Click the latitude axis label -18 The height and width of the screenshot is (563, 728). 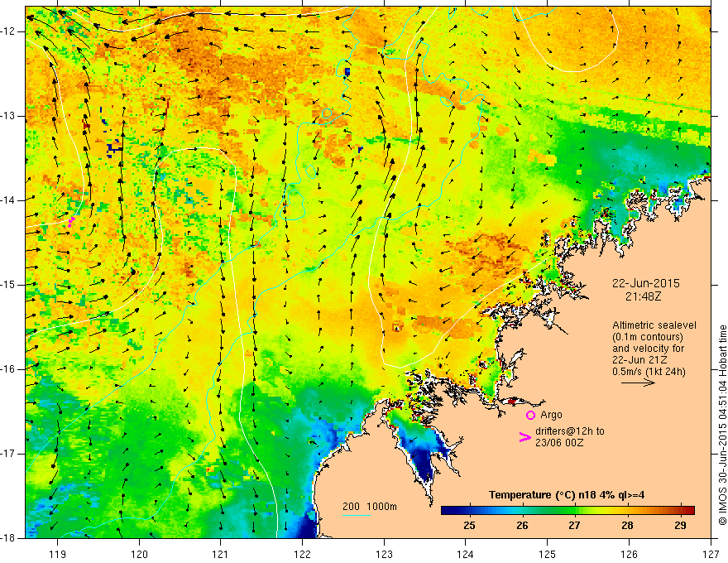point(9,538)
